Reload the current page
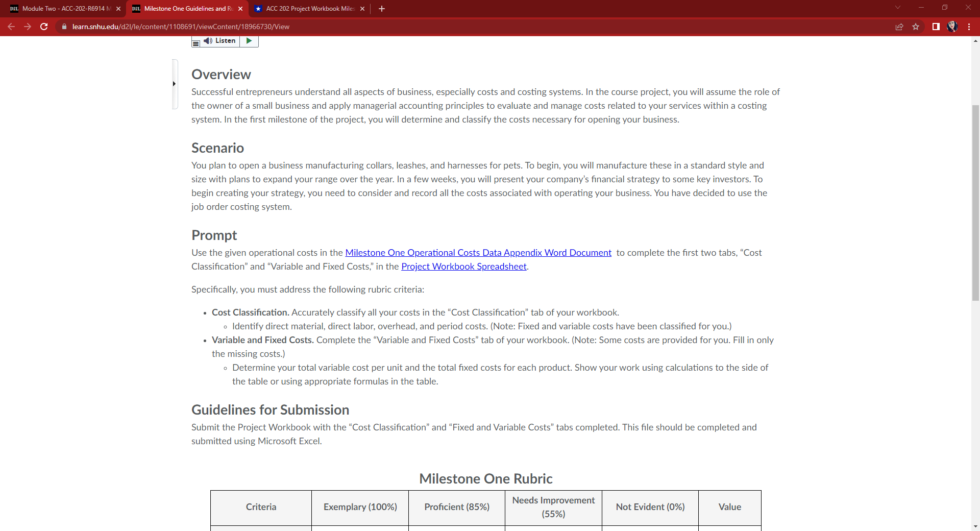Viewport: 980px width, 531px height. pyautogui.click(x=44, y=27)
